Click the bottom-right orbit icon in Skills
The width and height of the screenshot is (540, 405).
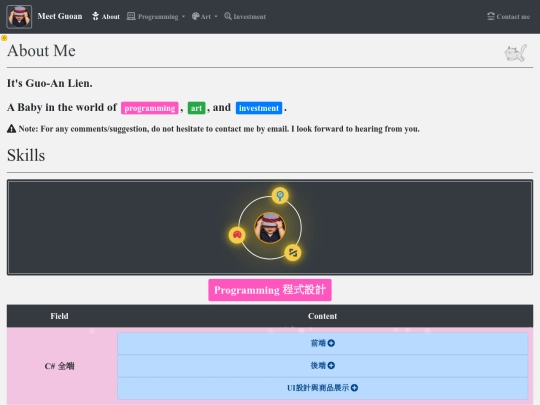pos(293,253)
